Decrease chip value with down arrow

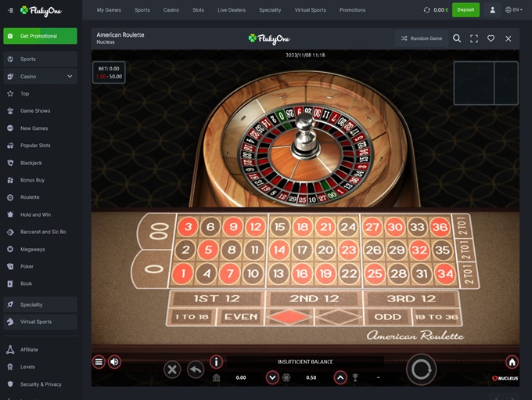point(272,377)
